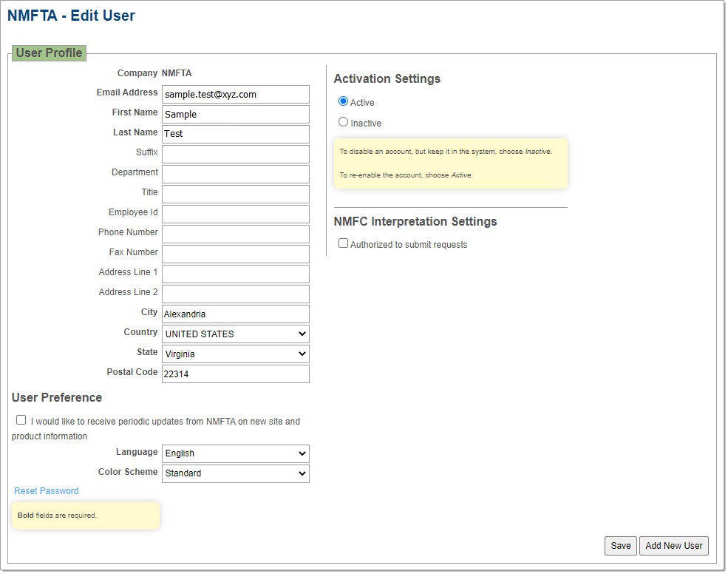Select the Inactive radio button
This screenshot has width=728, height=574.
click(x=343, y=122)
